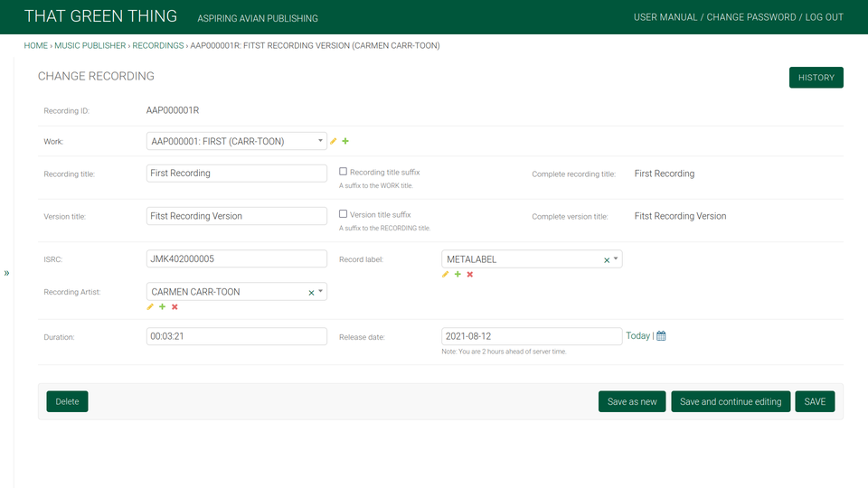Screen dimensions: 868x488
Task: Expand the Record label dropdown
Action: (617, 258)
